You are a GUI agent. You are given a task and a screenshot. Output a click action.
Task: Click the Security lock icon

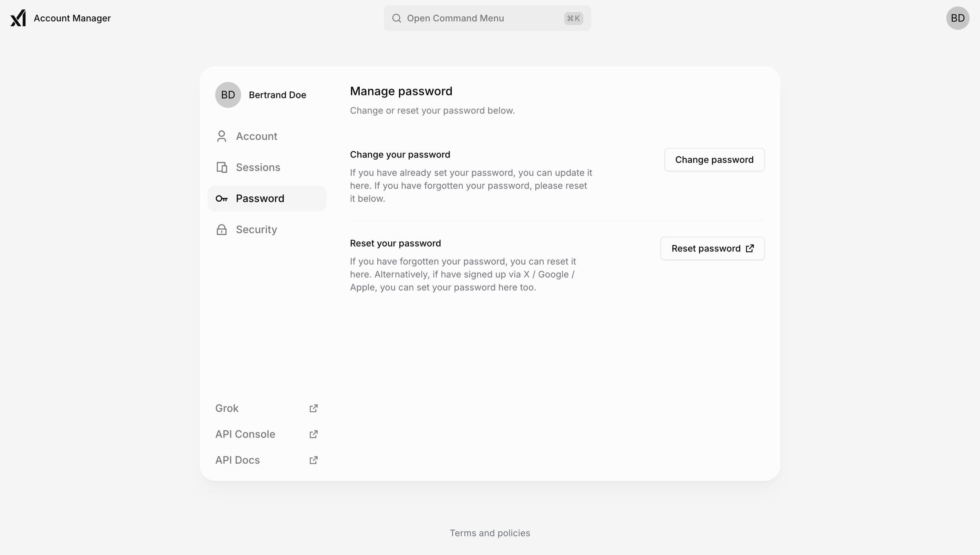tap(222, 229)
